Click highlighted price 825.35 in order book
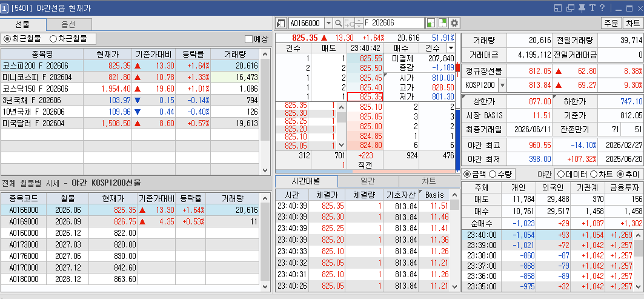Viewport: 644px width, 299px height. tap(365, 96)
